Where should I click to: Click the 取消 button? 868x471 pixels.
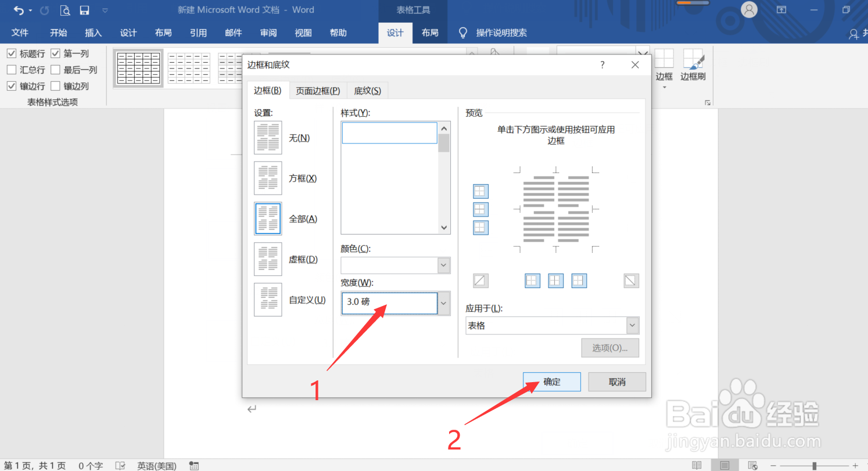click(616, 382)
